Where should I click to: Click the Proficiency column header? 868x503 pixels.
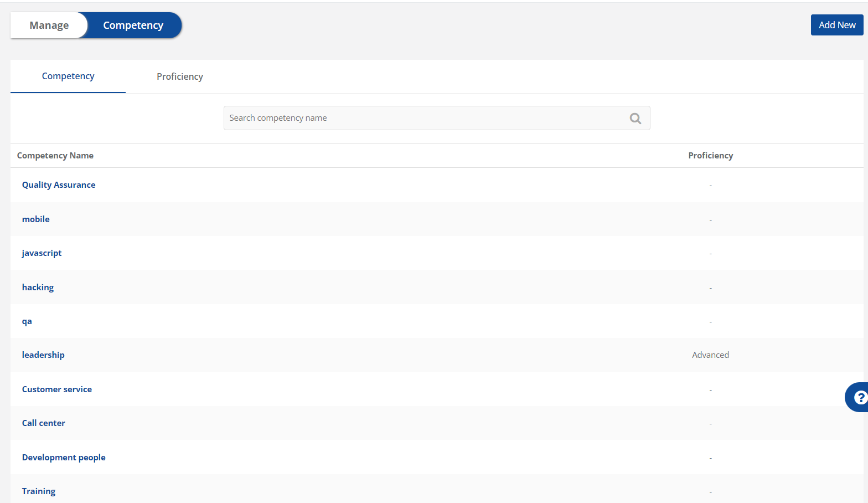(x=710, y=156)
